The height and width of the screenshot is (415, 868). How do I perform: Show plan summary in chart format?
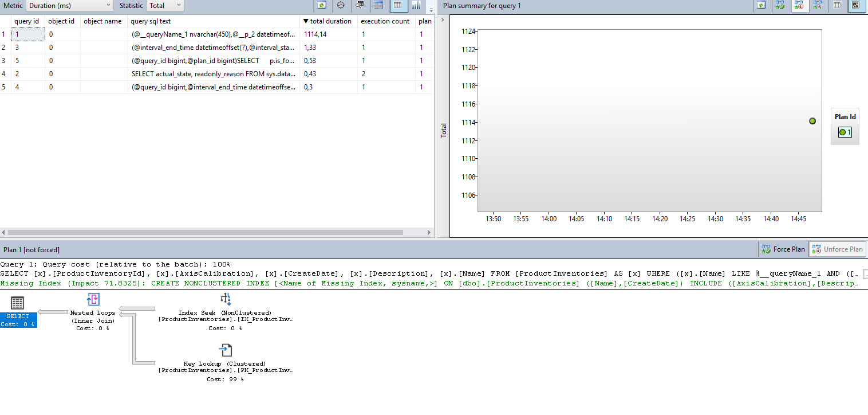(x=855, y=6)
